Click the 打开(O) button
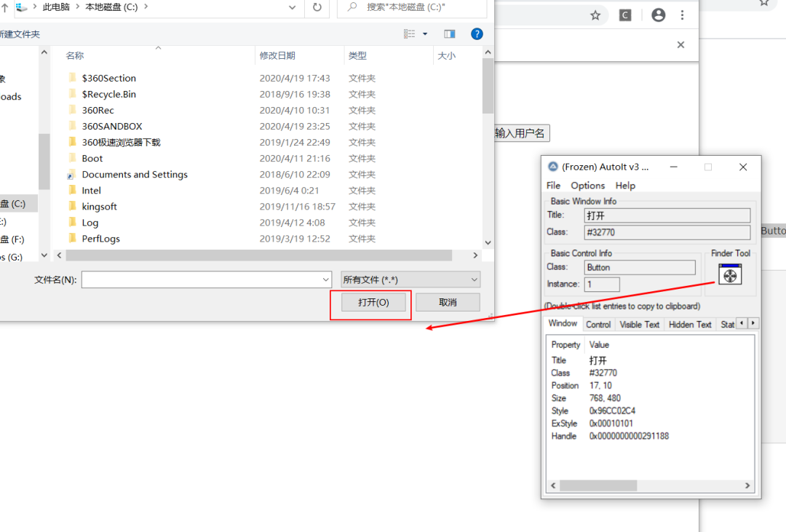The height and width of the screenshot is (532, 786). coord(373,302)
